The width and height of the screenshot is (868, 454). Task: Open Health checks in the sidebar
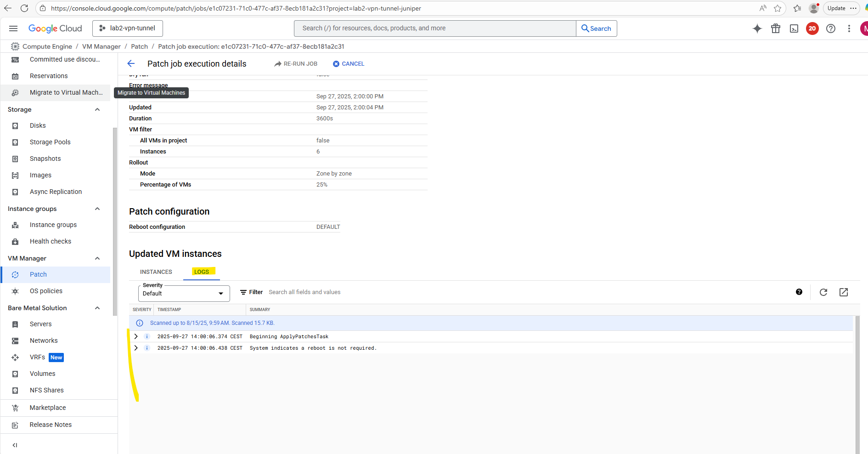56,242
